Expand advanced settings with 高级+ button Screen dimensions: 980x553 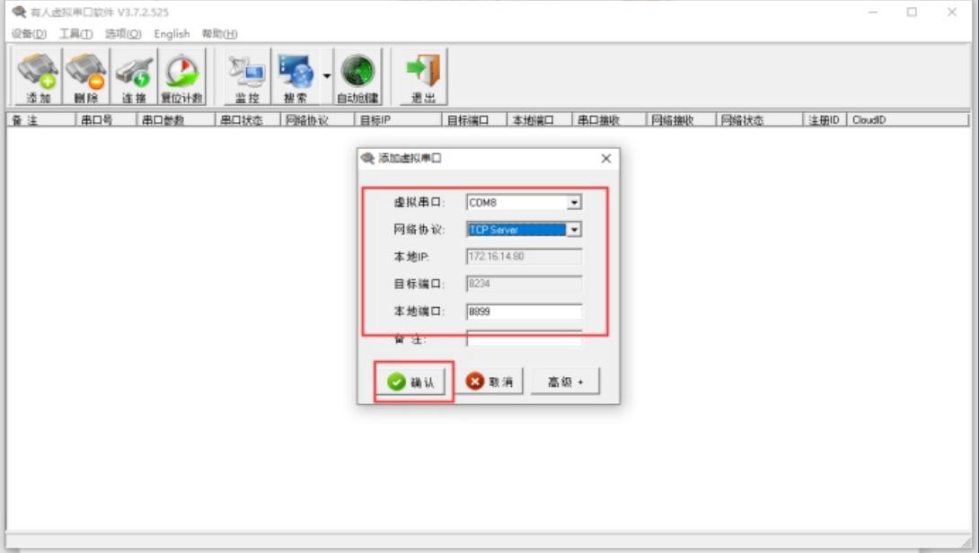click(x=564, y=380)
